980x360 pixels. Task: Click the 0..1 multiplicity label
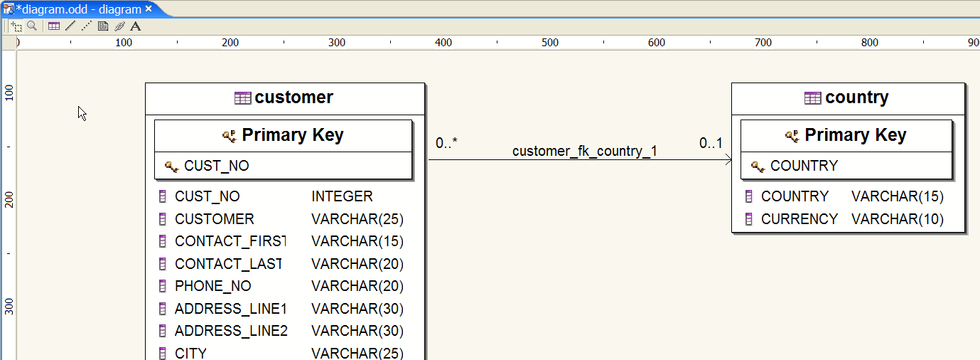(x=711, y=143)
